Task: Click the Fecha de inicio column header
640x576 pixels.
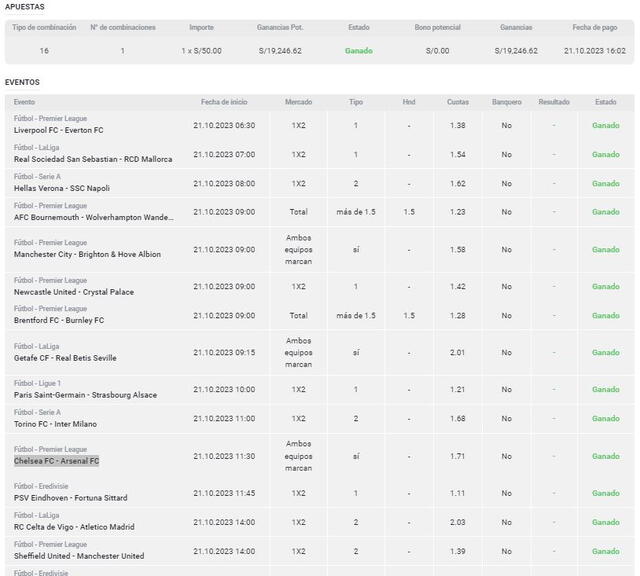Action: click(x=224, y=102)
